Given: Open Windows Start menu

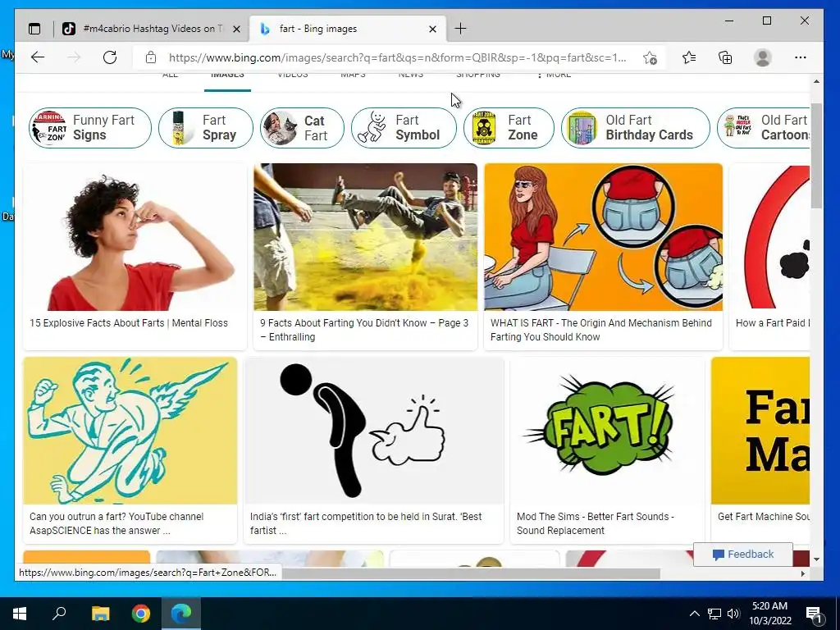Looking at the screenshot, I should click(20, 614).
